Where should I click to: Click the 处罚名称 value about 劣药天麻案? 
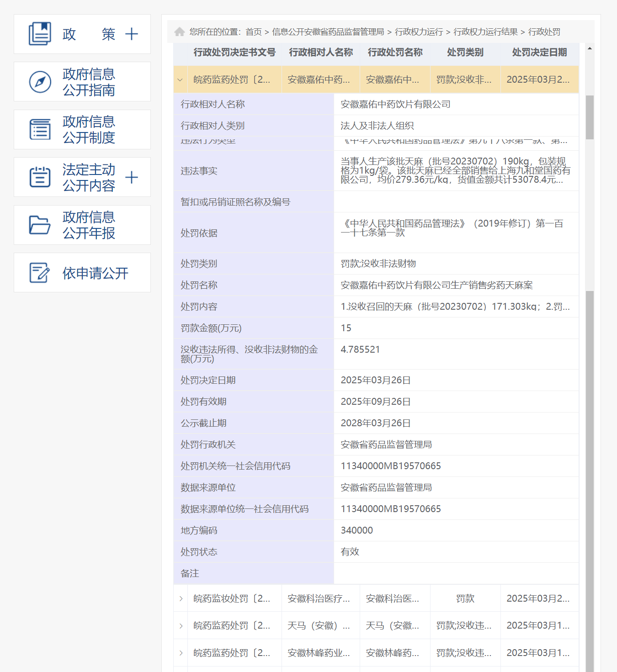(x=437, y=285)
